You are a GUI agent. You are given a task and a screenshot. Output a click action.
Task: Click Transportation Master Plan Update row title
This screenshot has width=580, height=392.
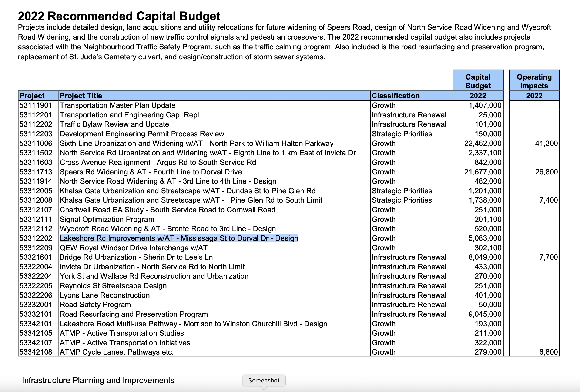click(x=118, y=105)
